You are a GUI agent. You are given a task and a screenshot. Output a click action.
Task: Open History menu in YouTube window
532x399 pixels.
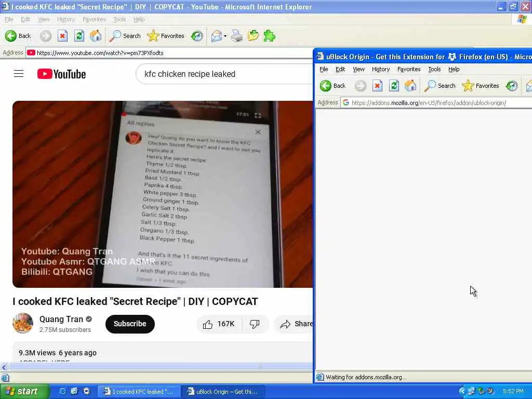(66, 19)
